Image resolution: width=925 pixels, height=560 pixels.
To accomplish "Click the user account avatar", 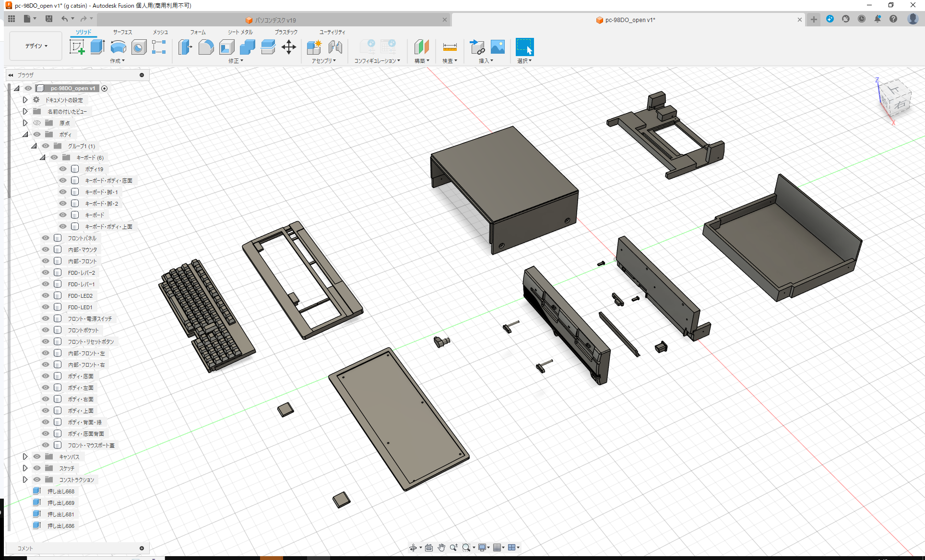I will (913, 19).
